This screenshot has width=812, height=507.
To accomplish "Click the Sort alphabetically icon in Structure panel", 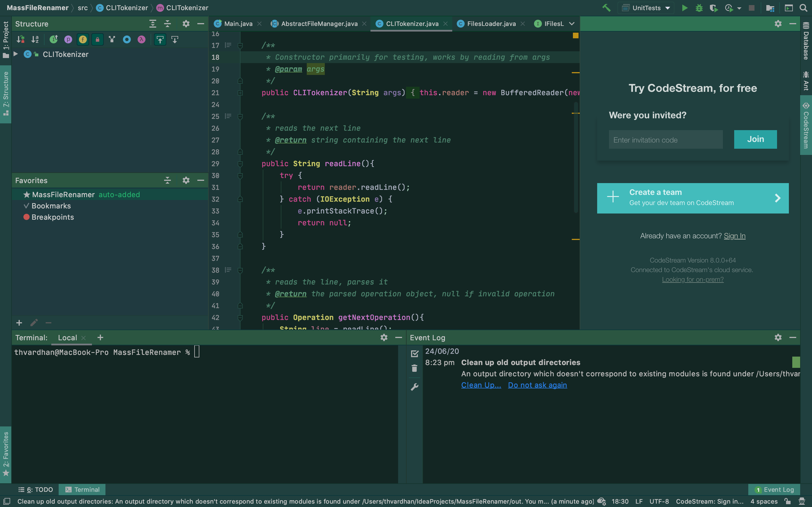I will (x=34, y=39).
